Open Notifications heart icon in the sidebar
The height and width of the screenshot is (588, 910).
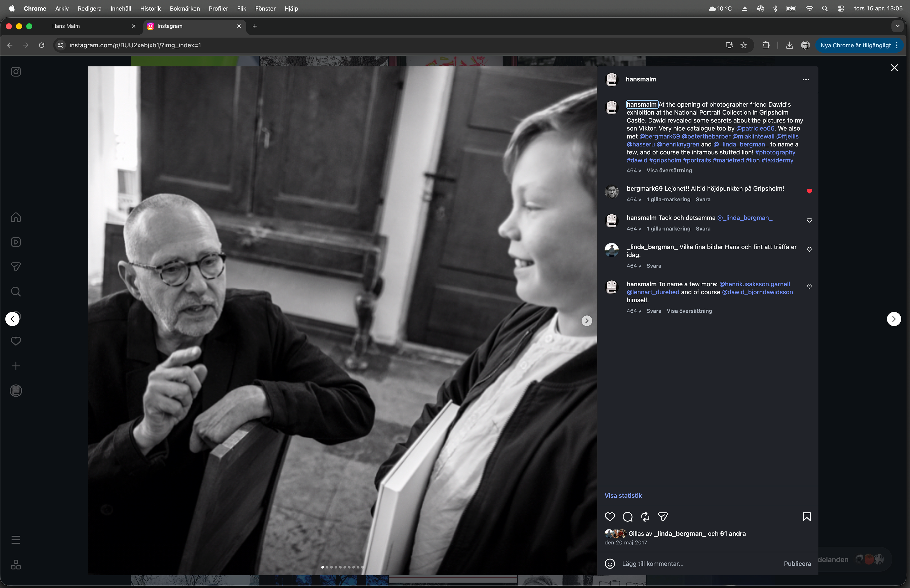[16, 341]
